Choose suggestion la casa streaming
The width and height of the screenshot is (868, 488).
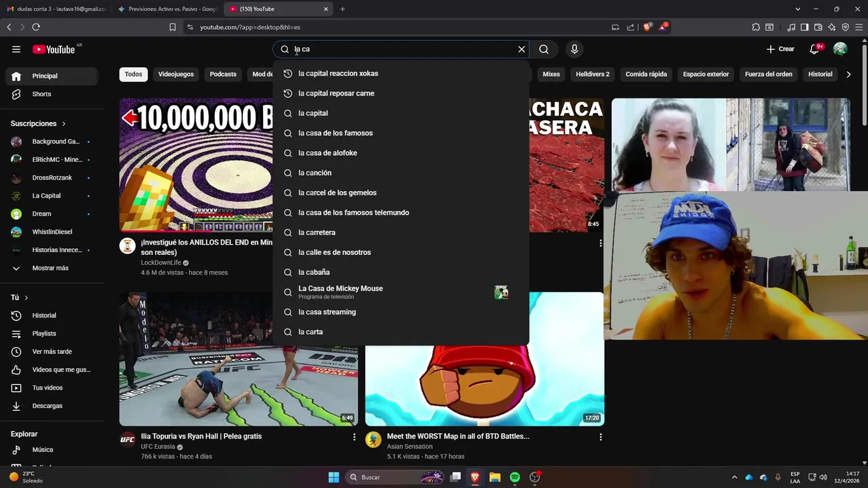401,312
